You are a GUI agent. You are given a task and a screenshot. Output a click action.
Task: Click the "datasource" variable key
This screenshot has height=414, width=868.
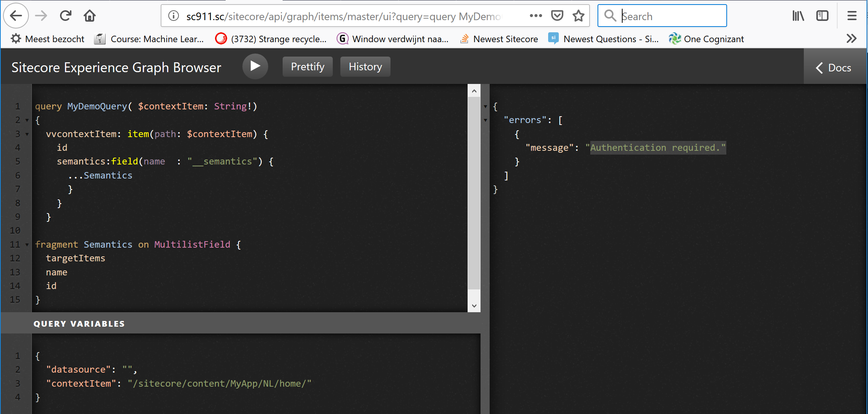78,370
